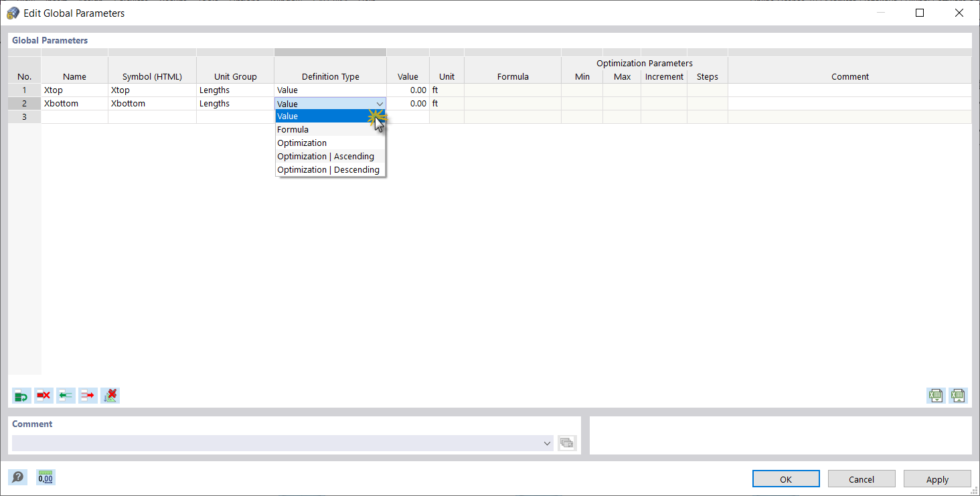Open the Comment dropdown list
This screenshot has width=980, height=496.
coord(547,442)
